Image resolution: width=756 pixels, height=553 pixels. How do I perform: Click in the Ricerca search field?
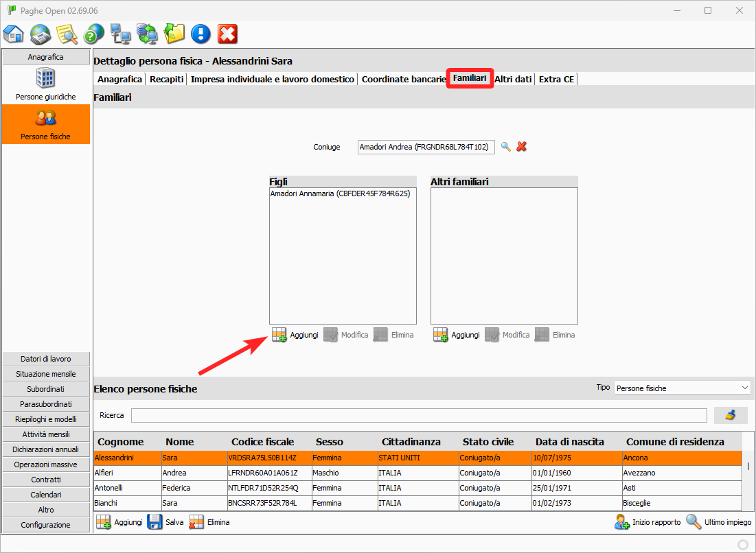(419, 415)
